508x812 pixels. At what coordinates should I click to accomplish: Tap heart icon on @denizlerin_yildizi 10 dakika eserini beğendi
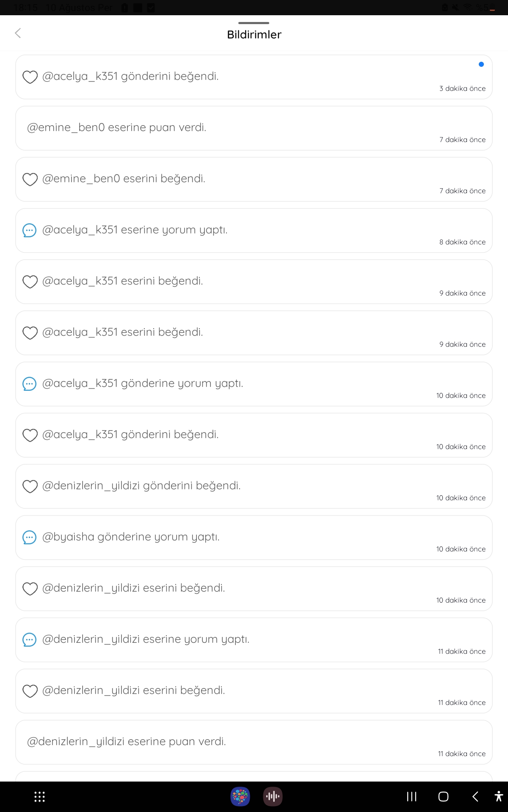tap(30, 589)
